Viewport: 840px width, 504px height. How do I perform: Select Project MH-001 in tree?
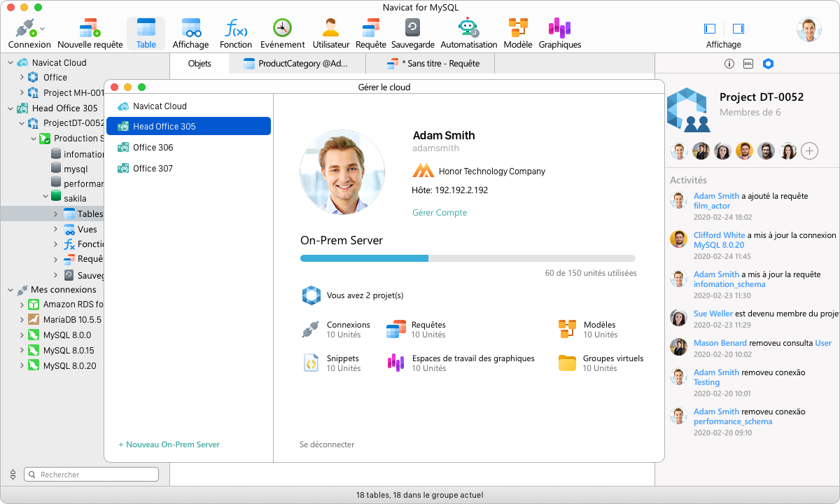coord(73,92)
